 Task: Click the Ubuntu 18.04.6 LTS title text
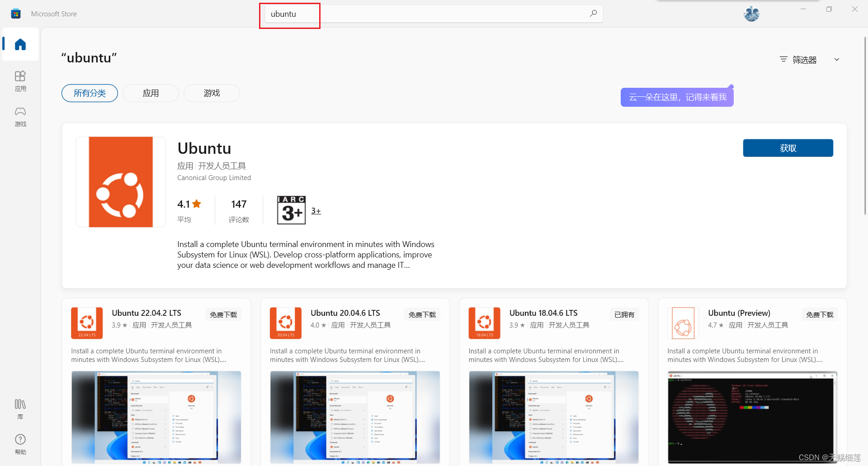(x=543, y=313)
